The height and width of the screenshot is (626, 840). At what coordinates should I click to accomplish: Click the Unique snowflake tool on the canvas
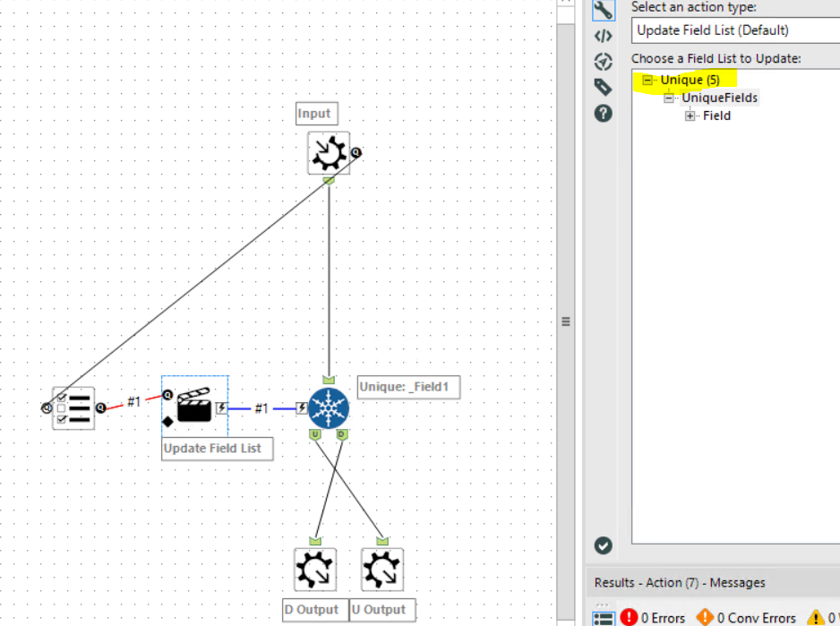[x=329, y=407]
